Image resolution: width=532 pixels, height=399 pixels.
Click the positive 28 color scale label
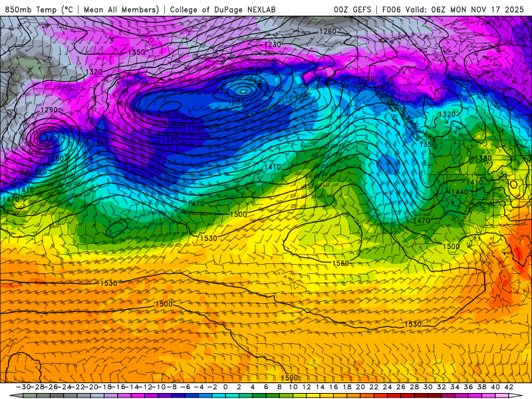click(x=414, y=387)
